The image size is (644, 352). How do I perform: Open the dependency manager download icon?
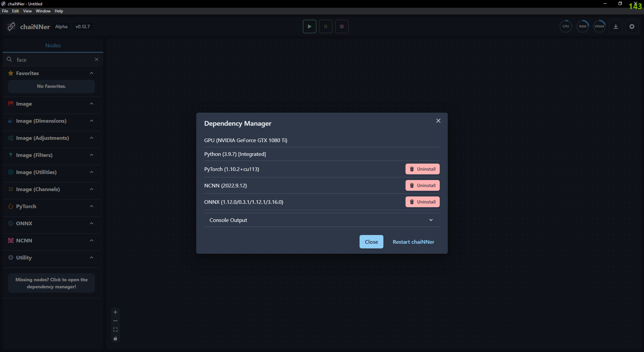click(x=616, y=26)
